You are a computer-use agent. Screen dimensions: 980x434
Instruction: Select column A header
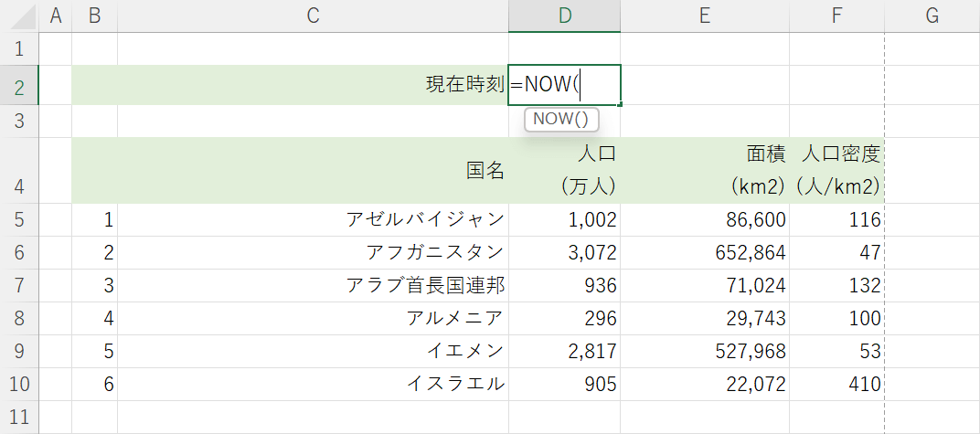(x=57, y=16)
